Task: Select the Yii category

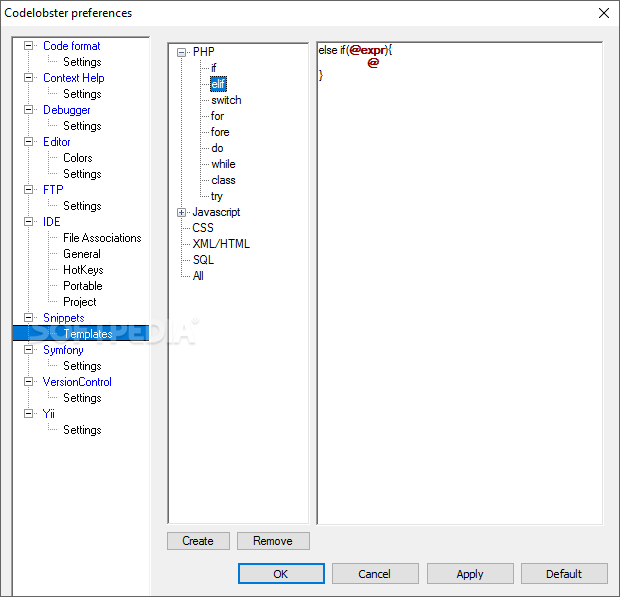Action: point(48,414)
